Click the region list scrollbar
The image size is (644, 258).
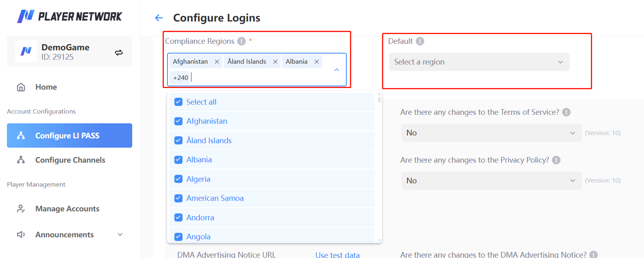(379, 99)
